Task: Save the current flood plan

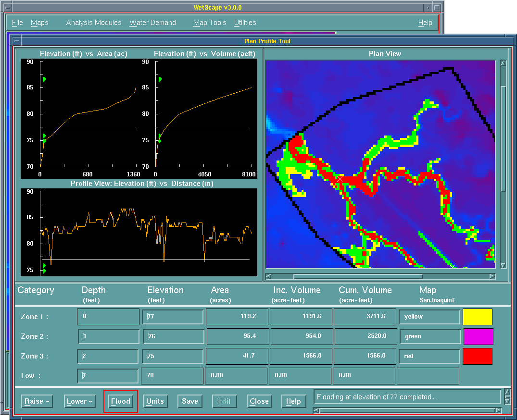Action: pyautogui.click(x=189, y=401)
